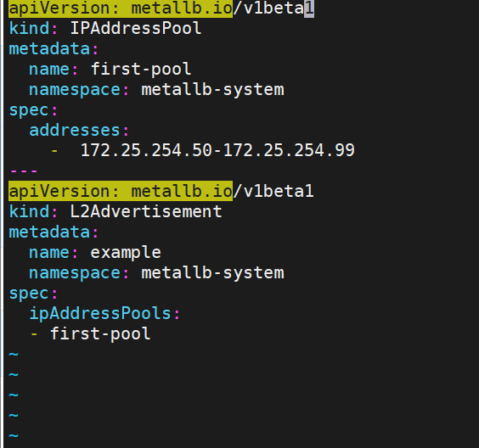Click the text 'IPAddressPool'
The height and width of the screenshot is (448, 479).
click(x=136, y=28)
